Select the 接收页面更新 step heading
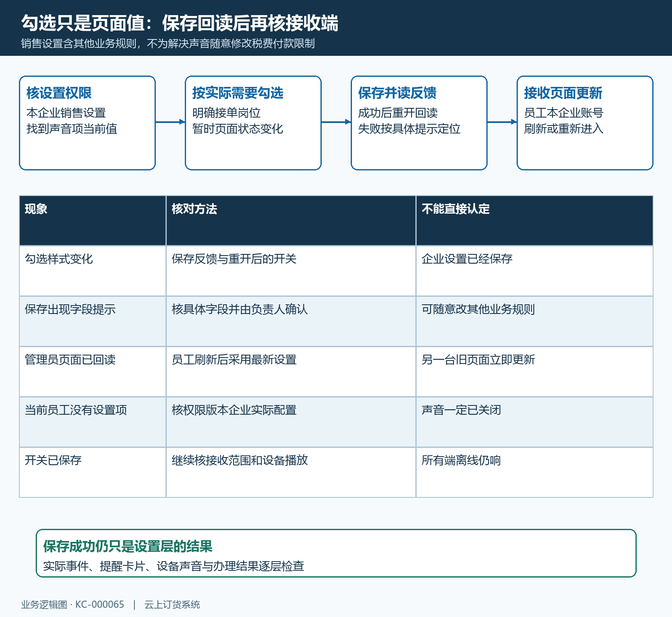 point(563,93)
